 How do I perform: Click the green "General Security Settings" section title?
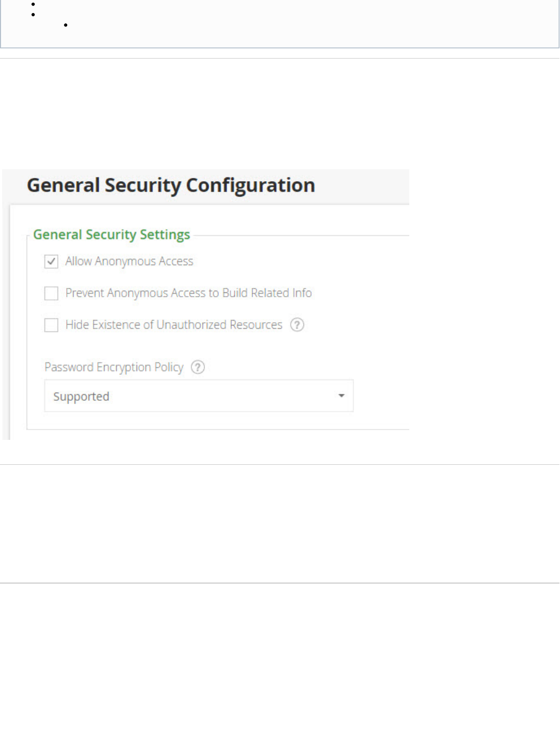tap(112, 234)
